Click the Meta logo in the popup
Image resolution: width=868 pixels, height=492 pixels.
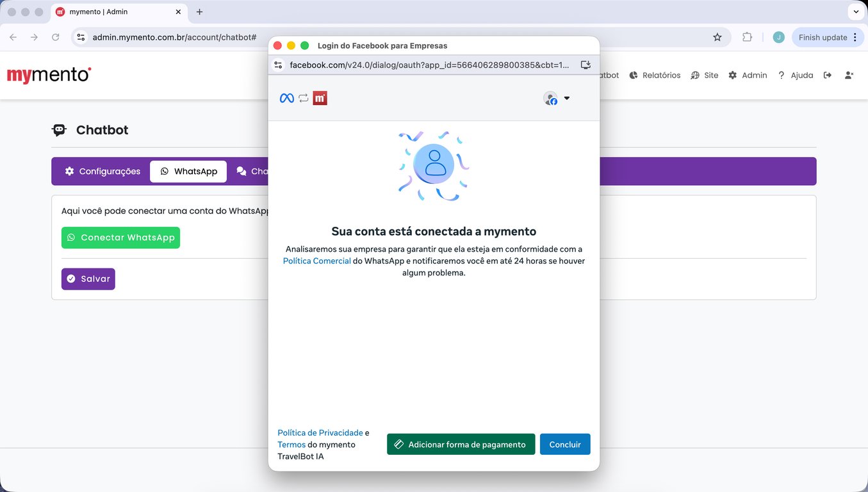point(287,98)
